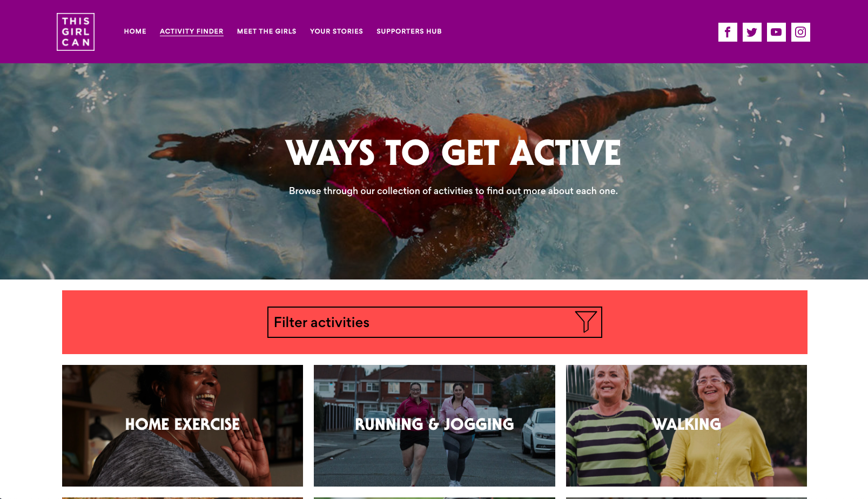Open the Home Exercise activity tile

pos(183,425)
